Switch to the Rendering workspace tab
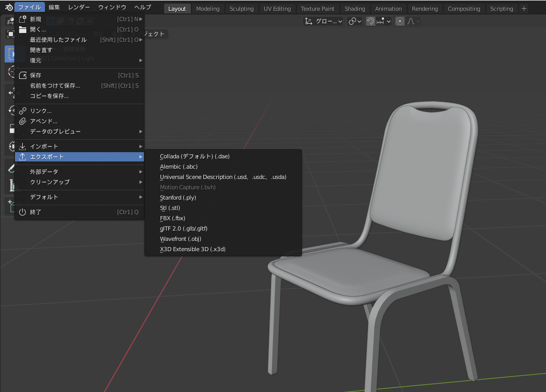 tap(425, 9)
